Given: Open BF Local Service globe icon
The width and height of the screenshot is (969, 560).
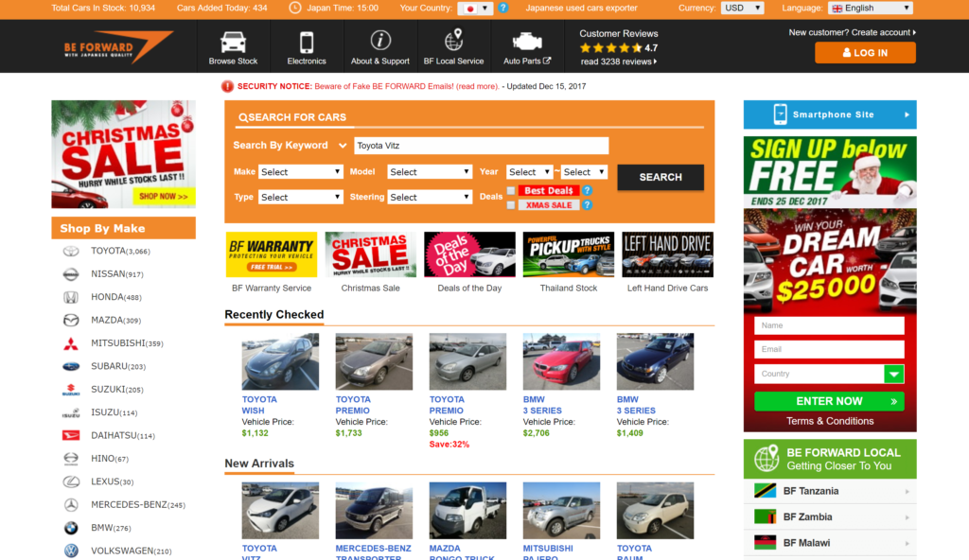Looking at the screenshot, I should pyautogui.click(x=453, y=41).
